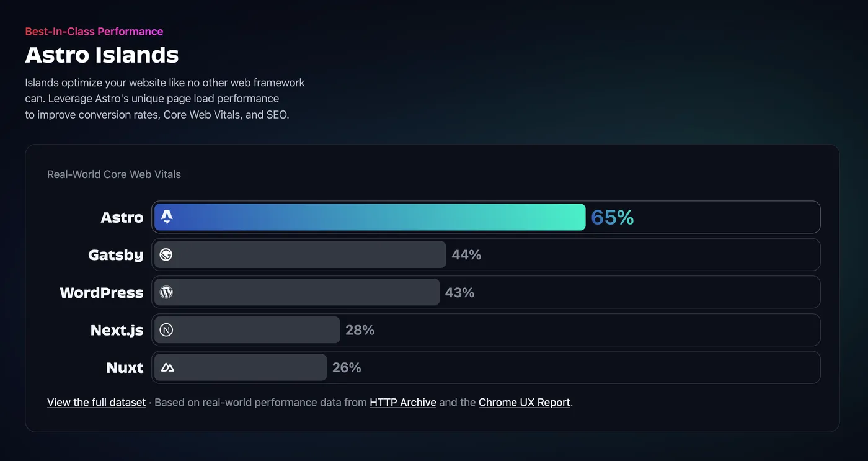Select the Astro 65% value label

point(612,217)
